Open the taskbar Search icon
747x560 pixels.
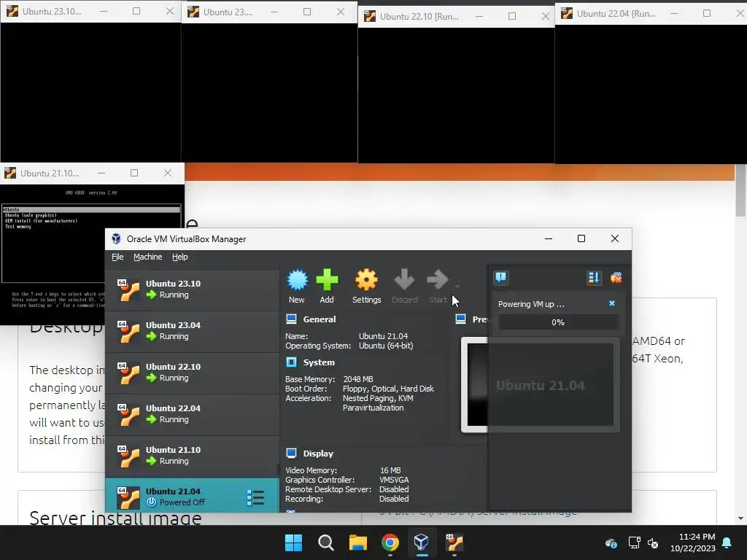(x=326, y=542)
